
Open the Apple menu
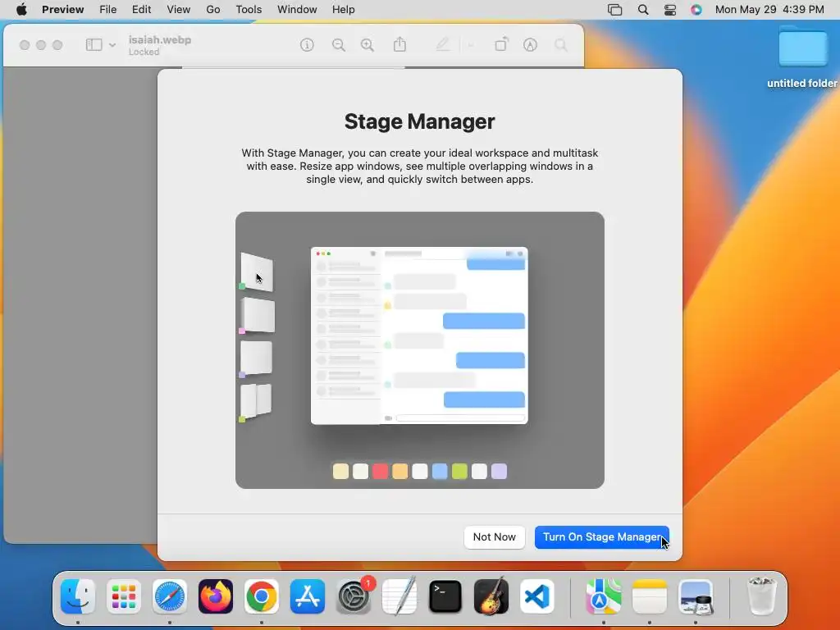[x=21, y=10]
